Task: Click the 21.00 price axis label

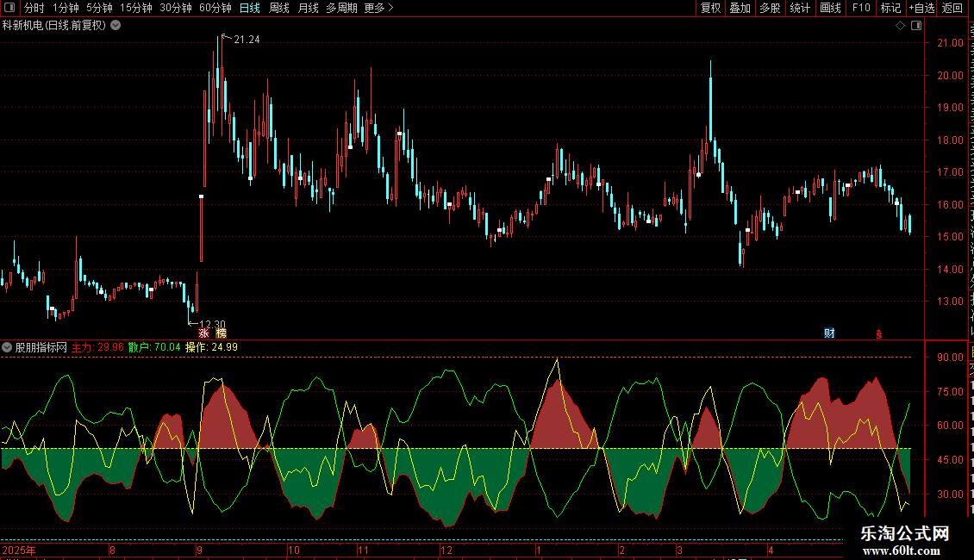Action: click(951, 43)
